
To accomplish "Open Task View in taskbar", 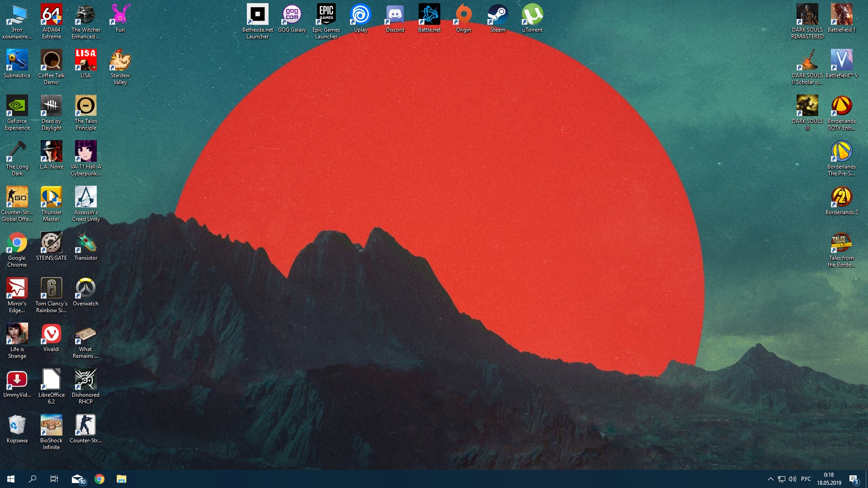I will 54,479.
